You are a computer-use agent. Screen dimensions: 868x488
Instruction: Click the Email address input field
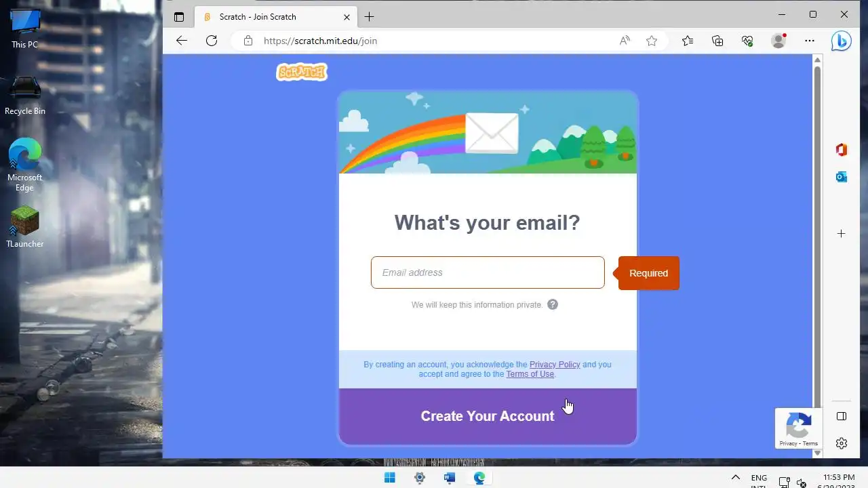tap(488, 272)
